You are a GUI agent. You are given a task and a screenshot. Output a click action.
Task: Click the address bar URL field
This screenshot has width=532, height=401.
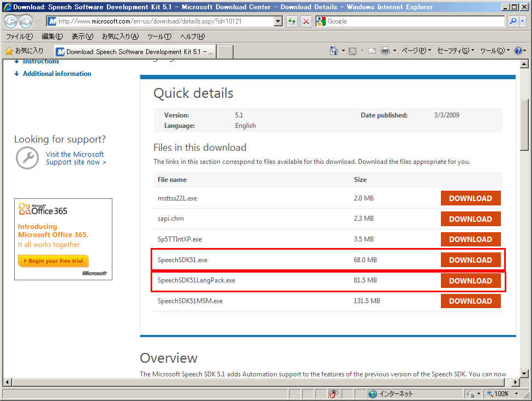[165, 21]
